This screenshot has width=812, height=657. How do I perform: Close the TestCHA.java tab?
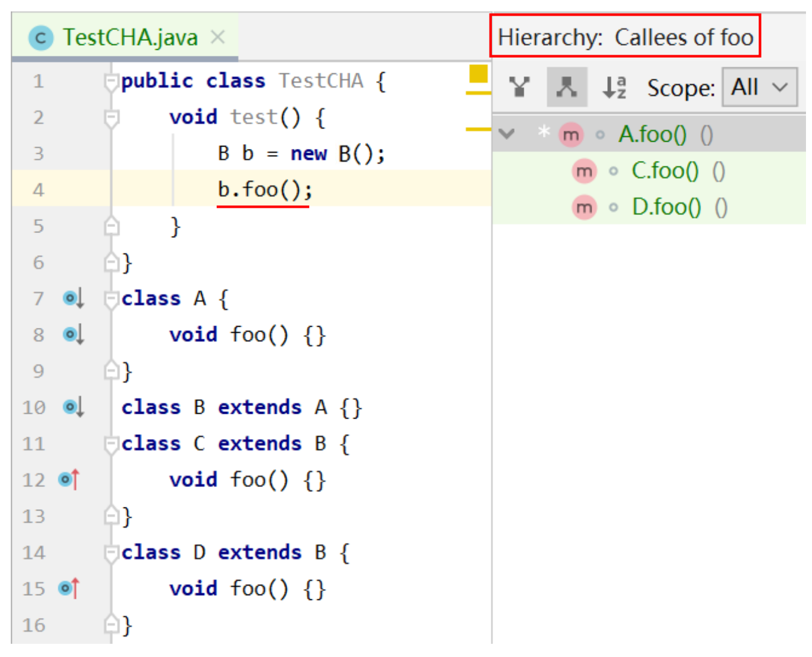[218, 37]
